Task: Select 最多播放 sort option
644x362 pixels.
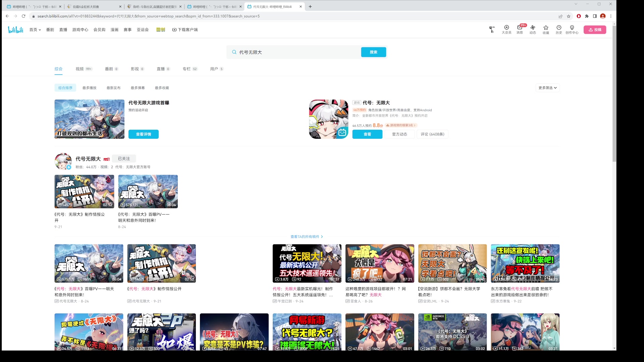Action: 90,88
